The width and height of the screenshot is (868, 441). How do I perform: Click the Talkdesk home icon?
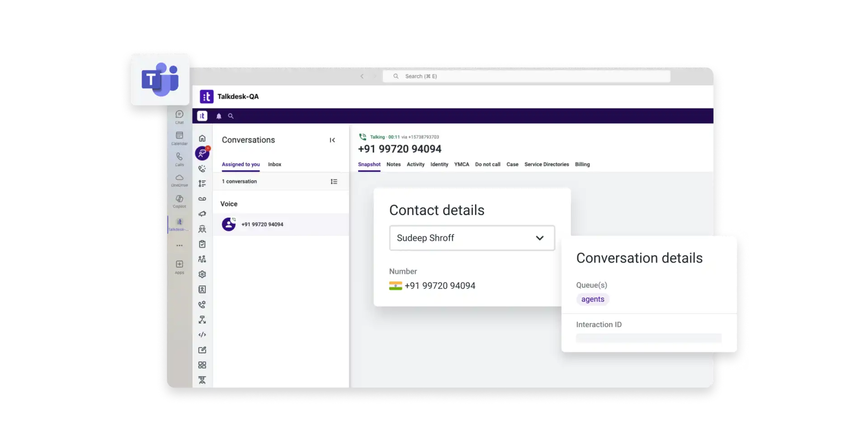pos(202,138)
